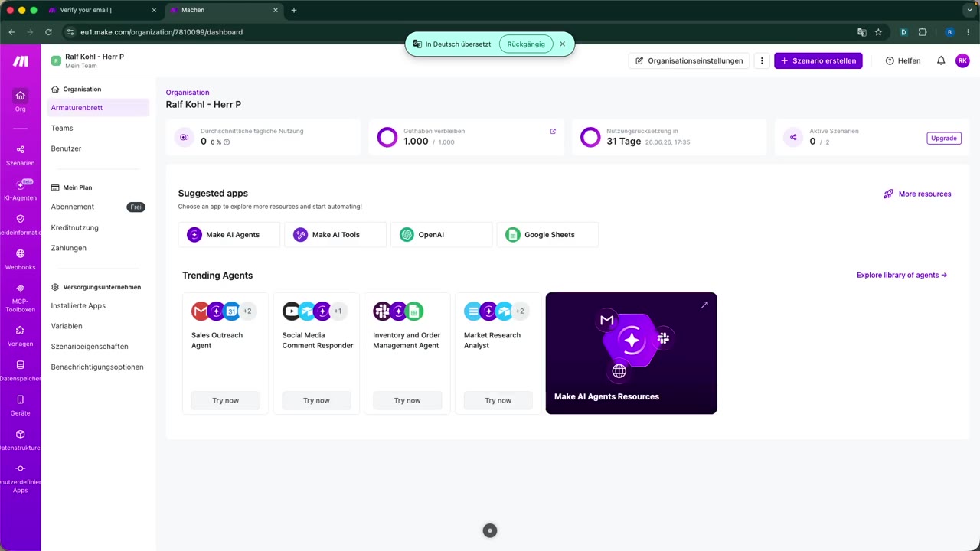Open the three-dot organization options menu
This screenshot has height=551, width=980.
click(761, 60)
